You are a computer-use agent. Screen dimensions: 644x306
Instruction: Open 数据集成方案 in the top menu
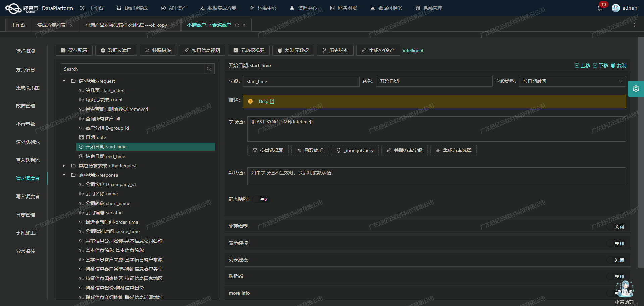pyautogui.click(x=218, y=8)
